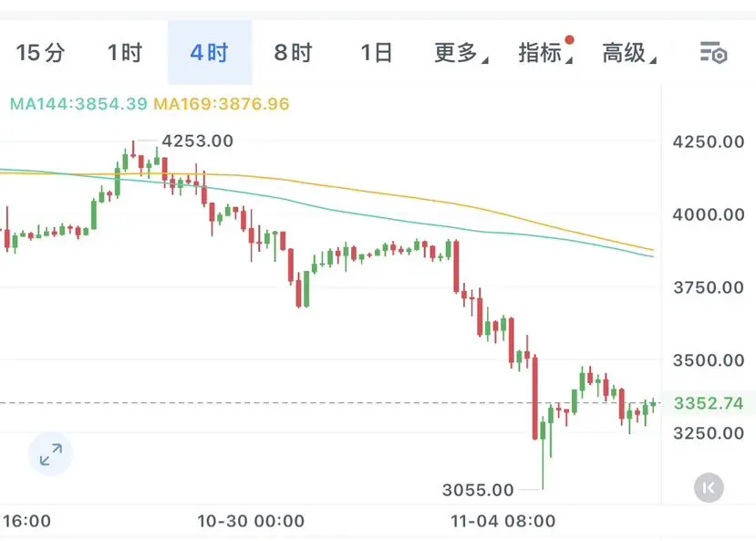
Task: Click the 4253.00 high price marker
Action: 198,140
